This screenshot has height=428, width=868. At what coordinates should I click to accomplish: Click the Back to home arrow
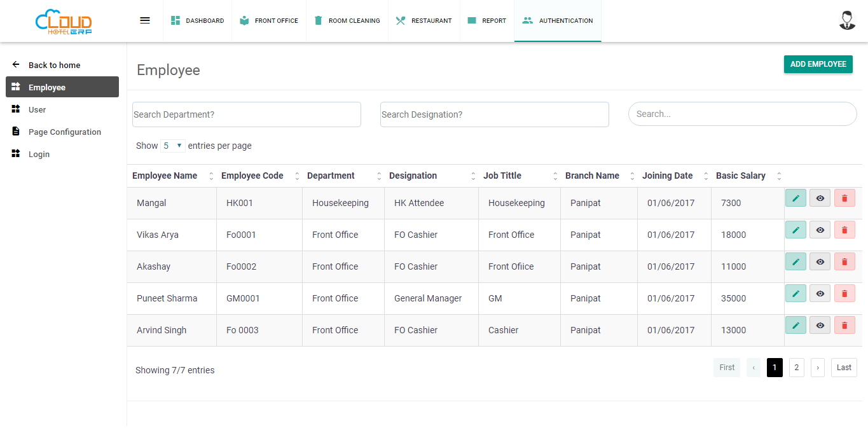tap(17, 65)
